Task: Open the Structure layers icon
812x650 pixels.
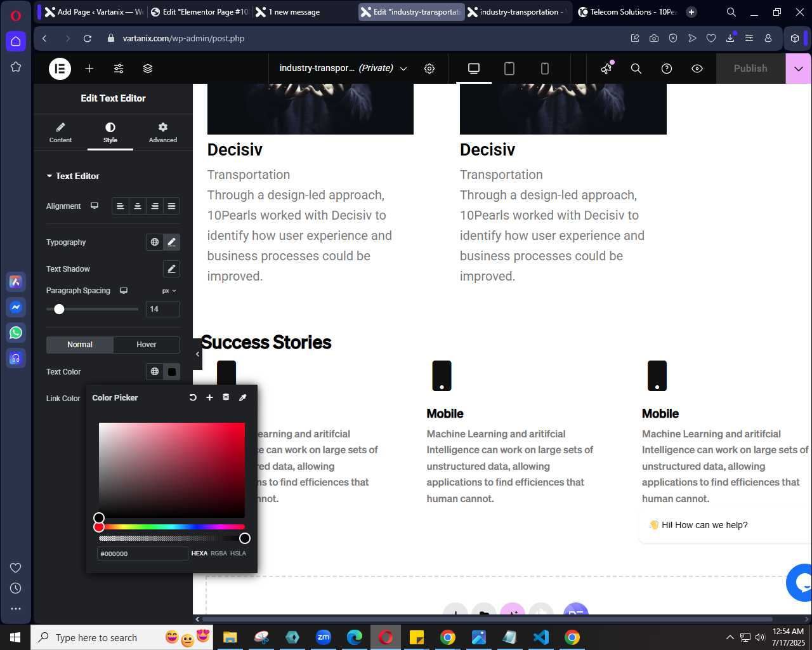Action: click(148, 69)
